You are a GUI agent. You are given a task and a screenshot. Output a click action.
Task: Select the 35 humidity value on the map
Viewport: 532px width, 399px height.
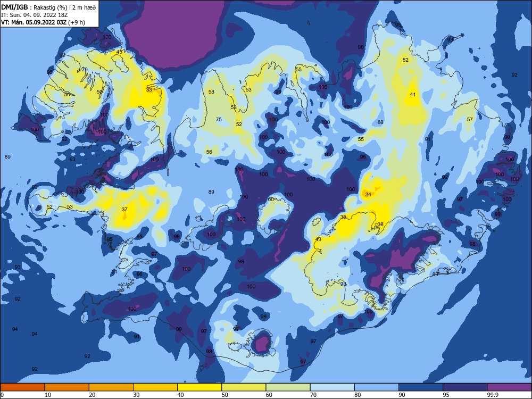click(343, 217)
